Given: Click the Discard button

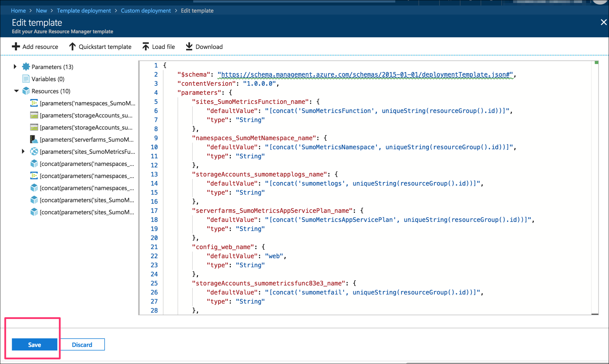Looking at the screenshot, I should tap(82, 344).
